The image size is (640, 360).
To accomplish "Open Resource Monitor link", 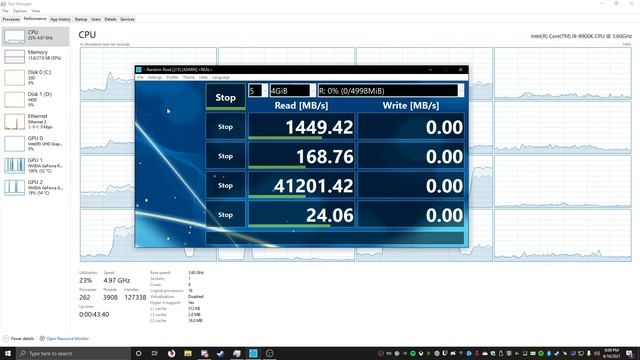I will coord(64,338).
